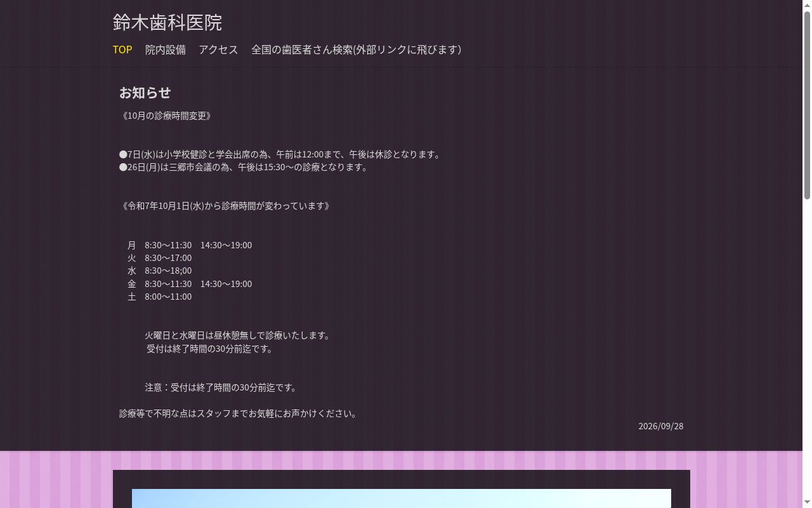
Task: Click the 26日(月) notice line
Action: click(244, 167)
